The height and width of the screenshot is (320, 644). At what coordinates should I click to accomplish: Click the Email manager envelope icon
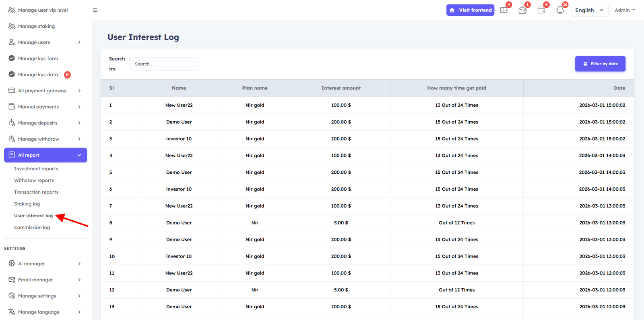pos(12,280)
